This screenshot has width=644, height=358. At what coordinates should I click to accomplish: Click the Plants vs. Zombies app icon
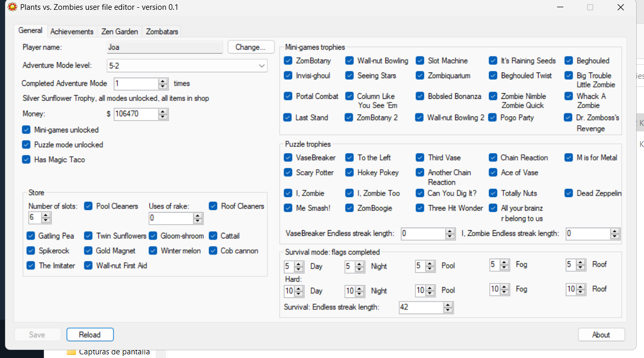click(x=11, y=7)
